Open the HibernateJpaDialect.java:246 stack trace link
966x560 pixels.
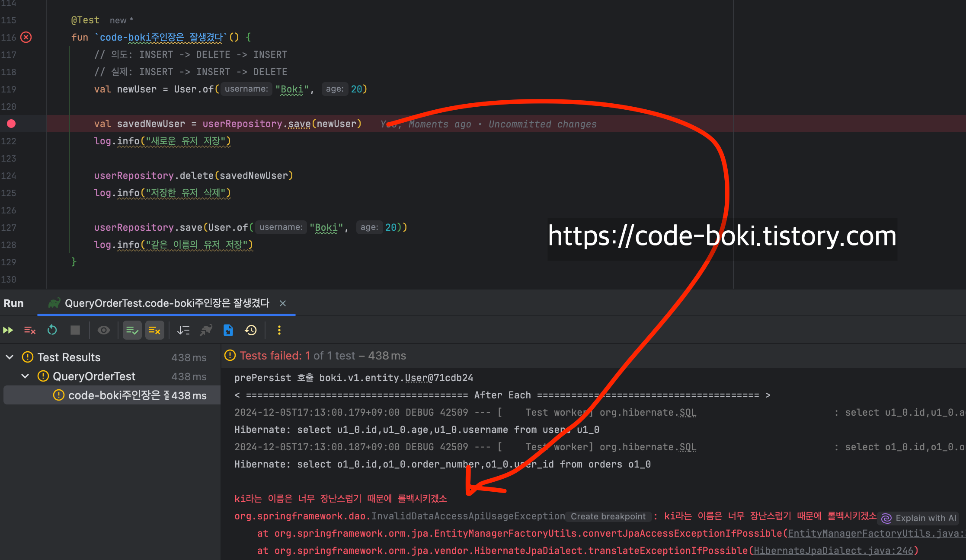click(833, 551)
